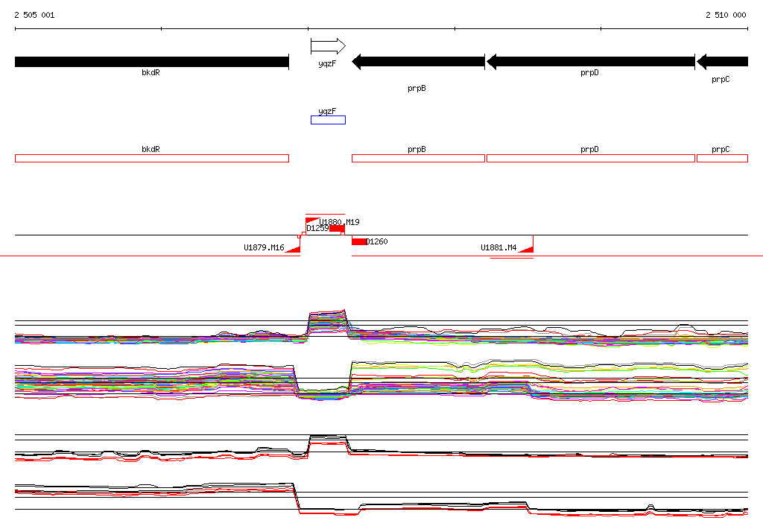Image resolution: width=763 pixels, height=532 pixels.
Task: Click the start coordinate 2 505 001
Action: (34, 15)
